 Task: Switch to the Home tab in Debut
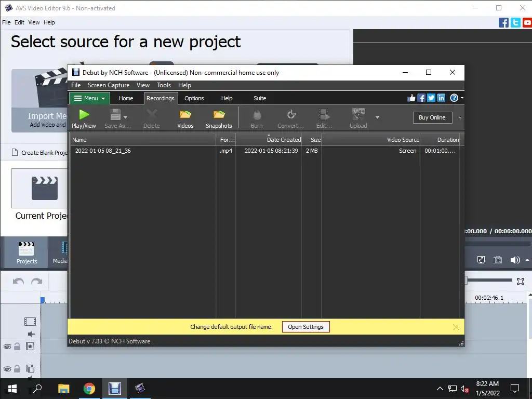click(x=126, y=98)
